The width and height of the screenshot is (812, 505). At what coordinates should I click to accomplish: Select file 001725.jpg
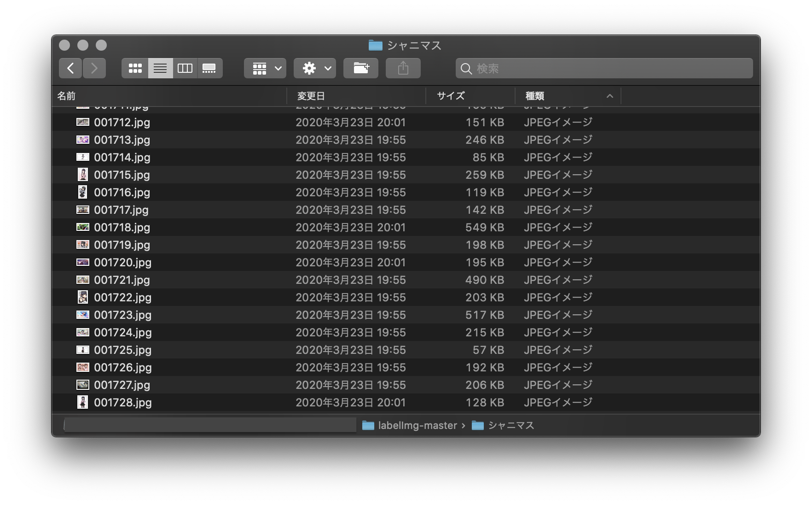tap(123, 350)
